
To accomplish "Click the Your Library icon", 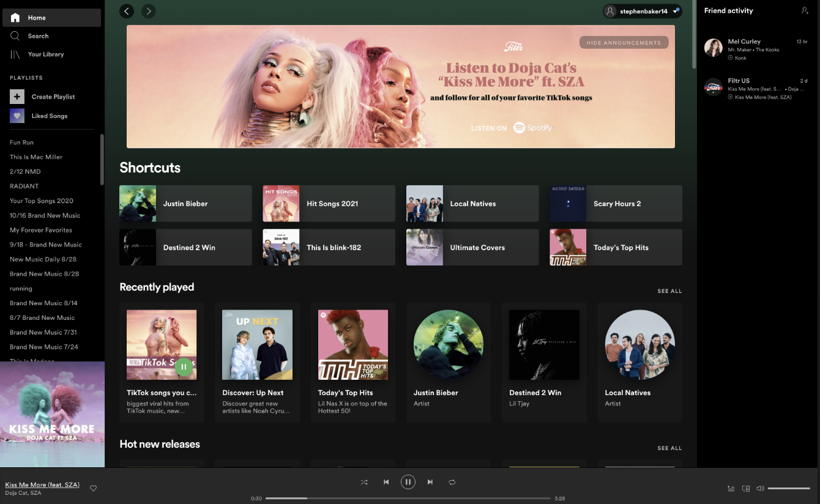I will click(x=15, y=54).
